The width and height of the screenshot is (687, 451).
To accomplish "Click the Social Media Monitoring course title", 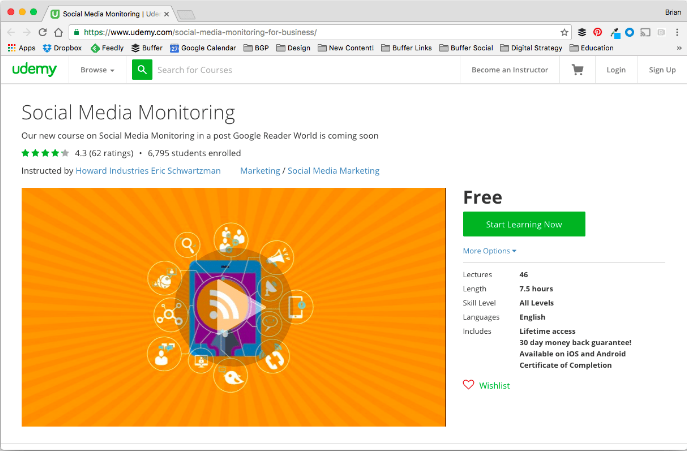I will coord(128,113).
